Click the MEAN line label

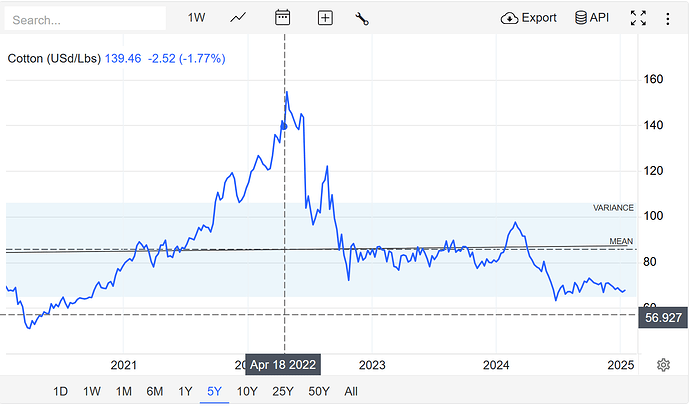click(621, 241)
